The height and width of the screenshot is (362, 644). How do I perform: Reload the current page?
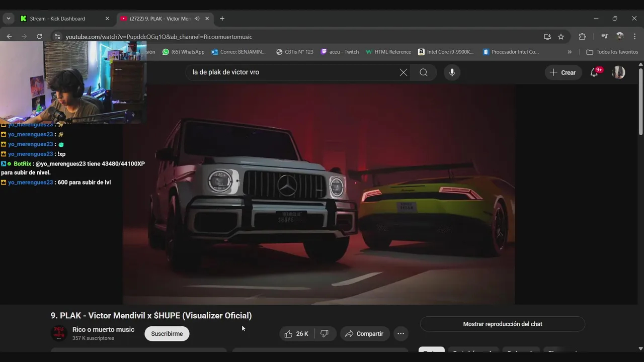(39, 36)
